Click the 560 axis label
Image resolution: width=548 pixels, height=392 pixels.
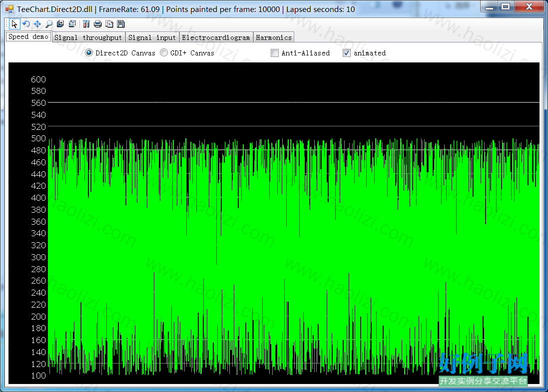(38, 103)
